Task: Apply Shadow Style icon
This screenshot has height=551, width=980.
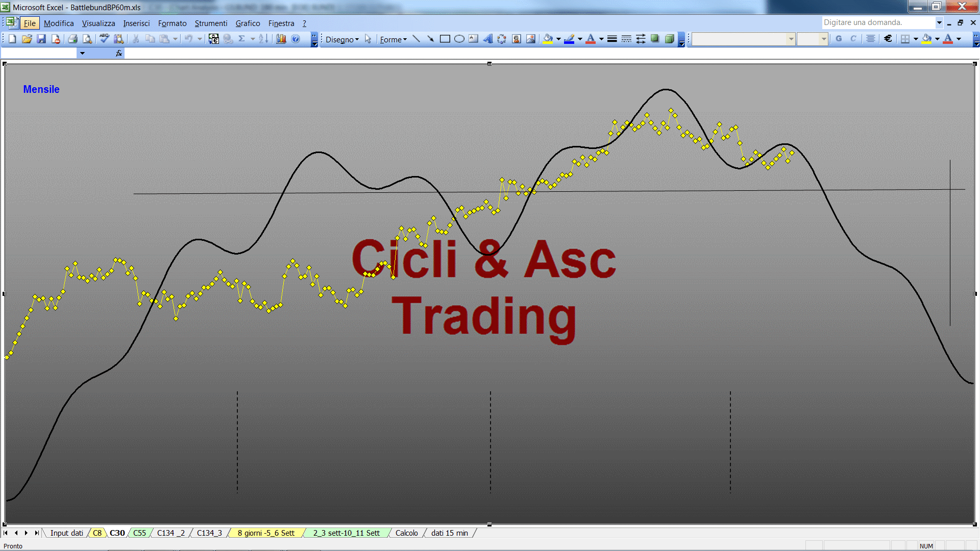Action: (x=655, y=39)
